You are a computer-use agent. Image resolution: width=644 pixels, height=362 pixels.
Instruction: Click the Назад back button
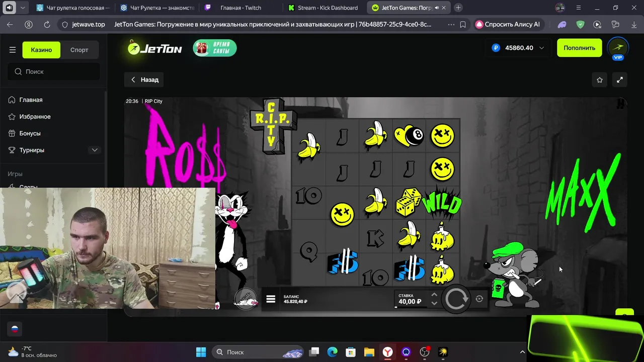[144, 79]
